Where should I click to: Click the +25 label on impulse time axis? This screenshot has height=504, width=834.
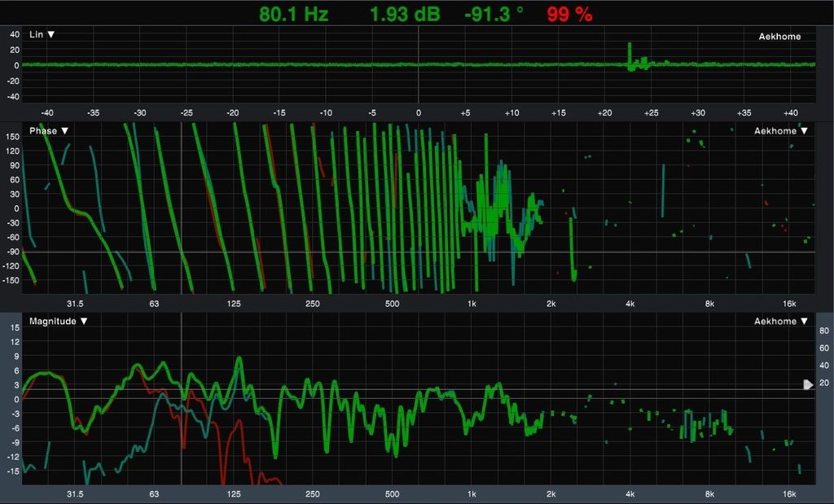click(x=651, y=112)
